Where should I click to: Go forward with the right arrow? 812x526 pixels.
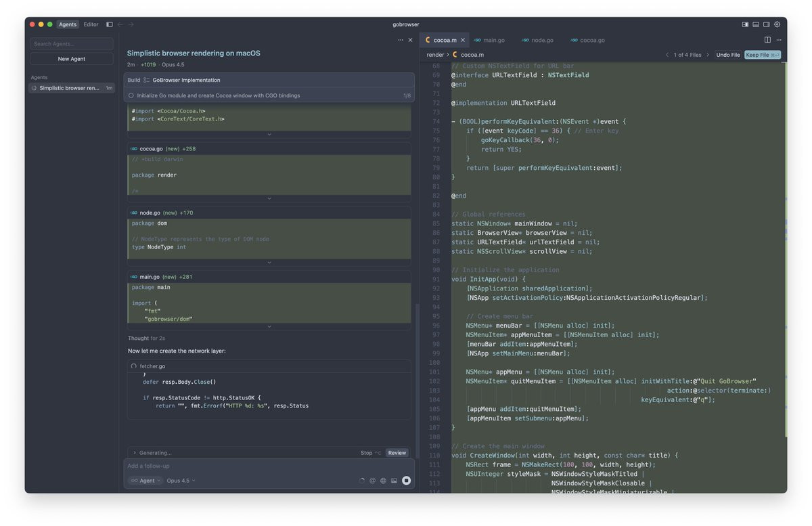131,24
